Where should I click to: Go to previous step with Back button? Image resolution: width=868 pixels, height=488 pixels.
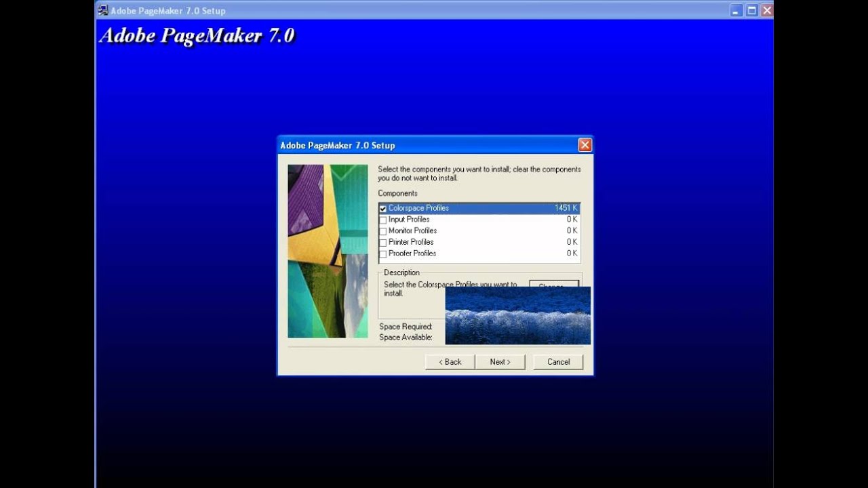click(x=450, y=362)
